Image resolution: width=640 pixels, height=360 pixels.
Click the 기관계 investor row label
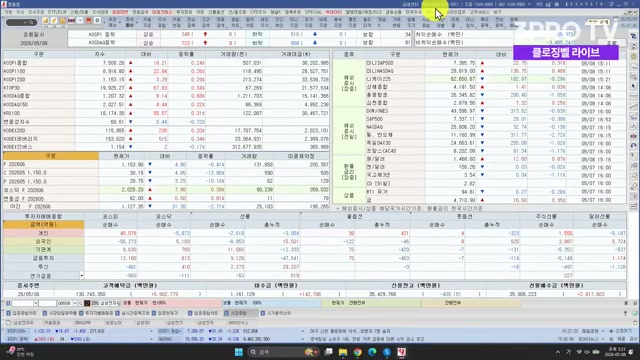coord(43,249)
